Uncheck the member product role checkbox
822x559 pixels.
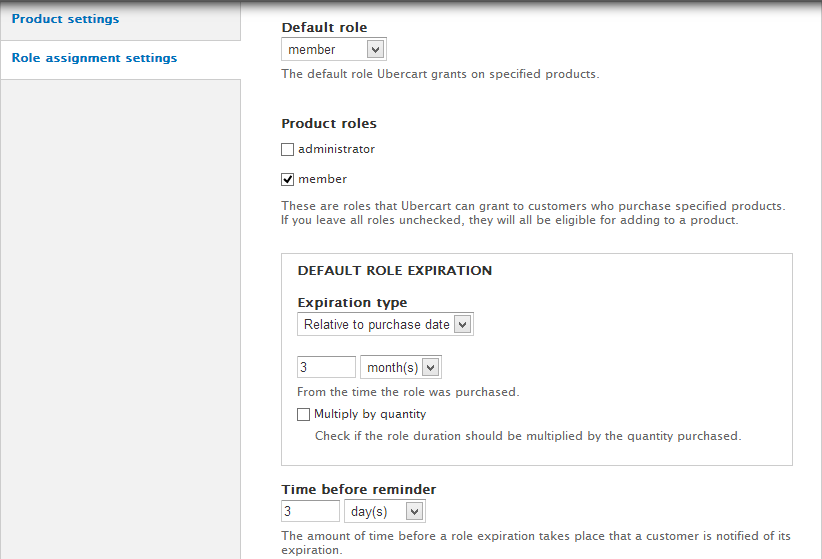coord(288,180)
